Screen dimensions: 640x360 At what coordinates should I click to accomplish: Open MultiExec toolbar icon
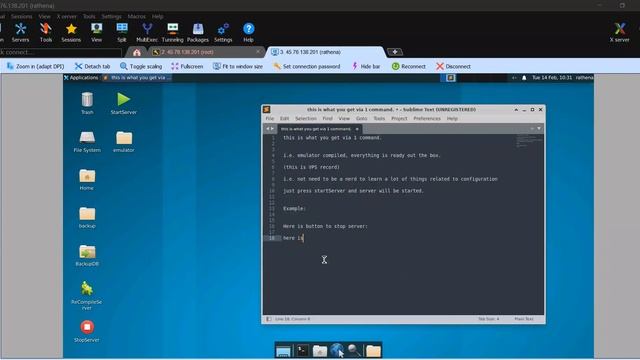(x=147, y=32)
